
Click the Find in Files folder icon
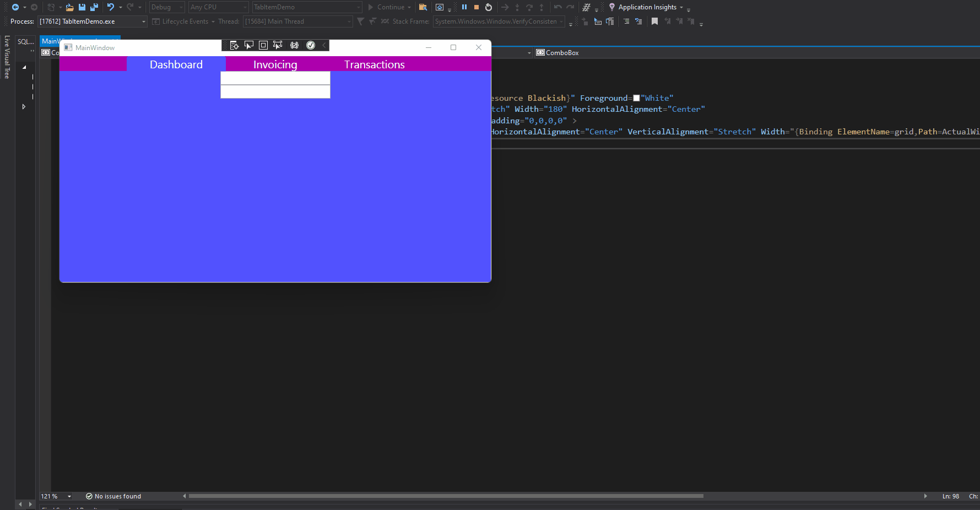pyautogui.click(x=423, y=7)
